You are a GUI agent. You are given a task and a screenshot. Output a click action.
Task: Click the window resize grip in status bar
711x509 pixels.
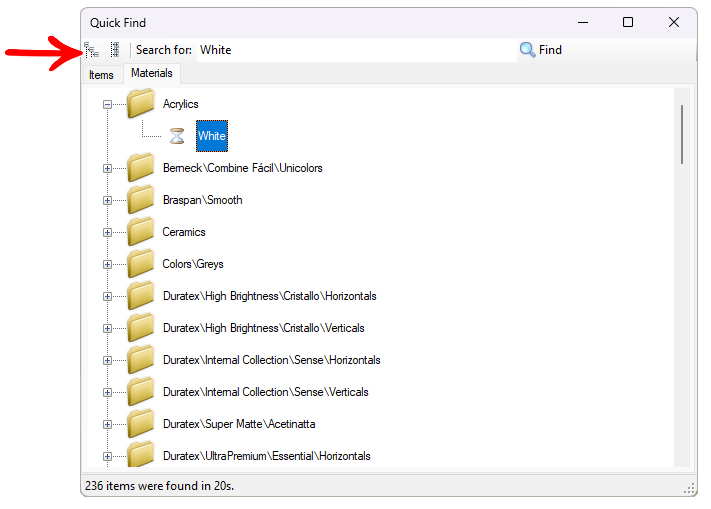(690, 489)
